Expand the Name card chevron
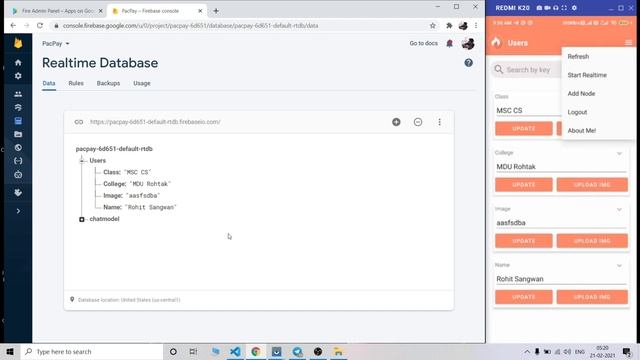 pyautogui.click(x=619, y=266)
